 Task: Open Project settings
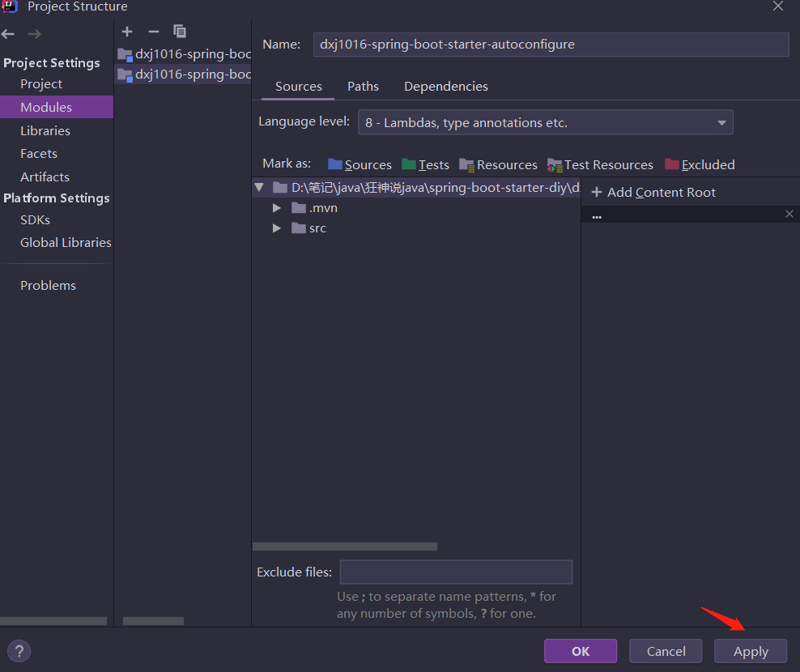pyautogui.click(x=41, y=83)
